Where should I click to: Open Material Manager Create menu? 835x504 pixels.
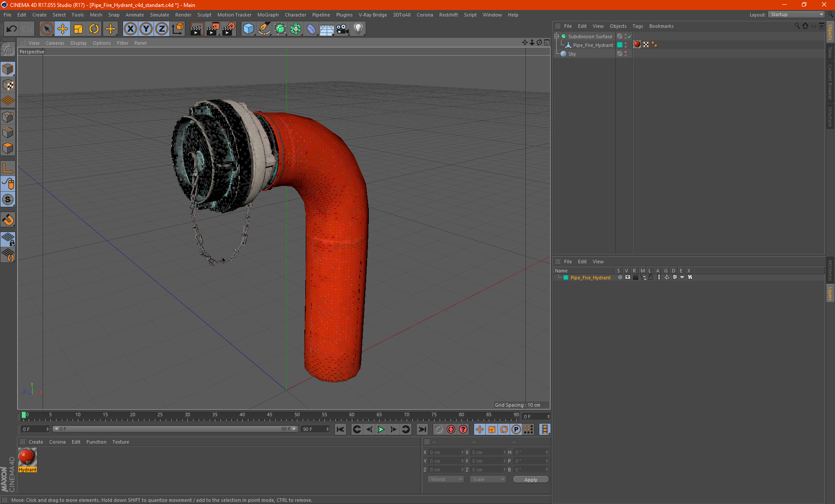pyautogui.click(x=36, y=442)
